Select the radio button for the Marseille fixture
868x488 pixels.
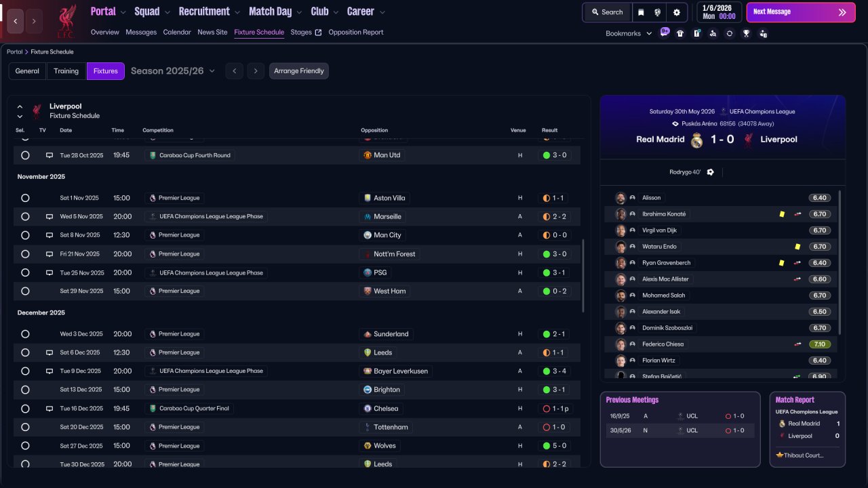coord(25,217)
